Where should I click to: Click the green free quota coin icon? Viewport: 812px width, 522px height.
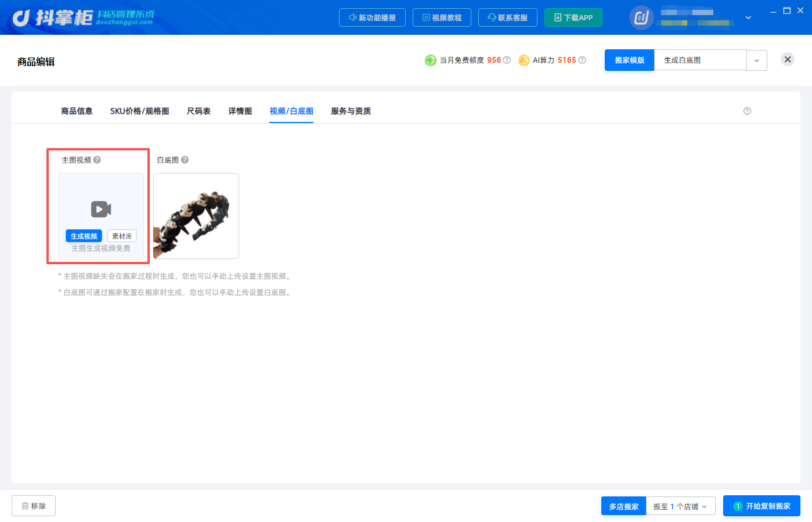point(431,60)
